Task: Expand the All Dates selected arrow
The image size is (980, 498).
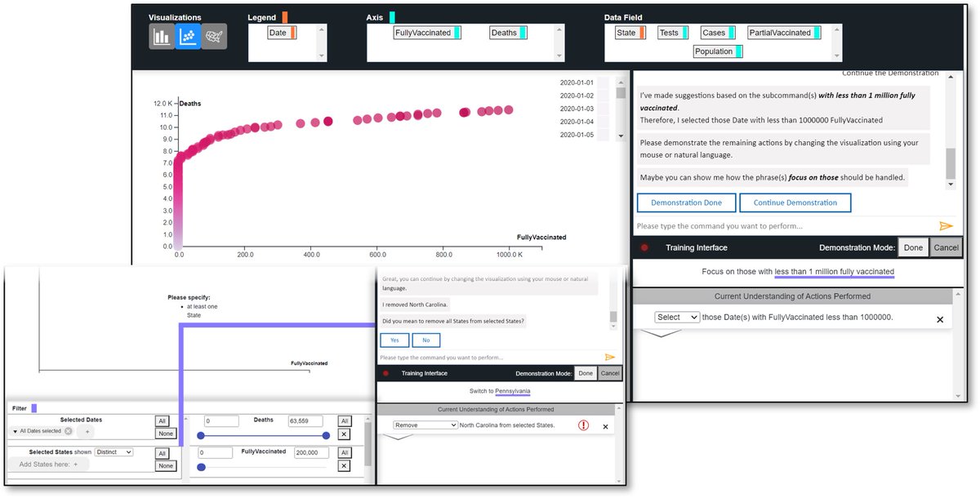Action: 15,431
